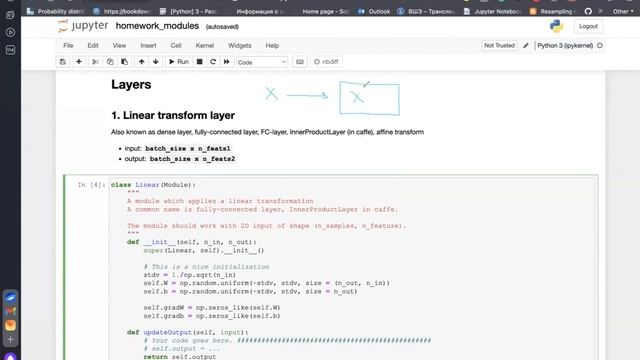The image size is (640, 360).
Task: Expand the Other bookmarks folder
Action: (x=623, y=11)
